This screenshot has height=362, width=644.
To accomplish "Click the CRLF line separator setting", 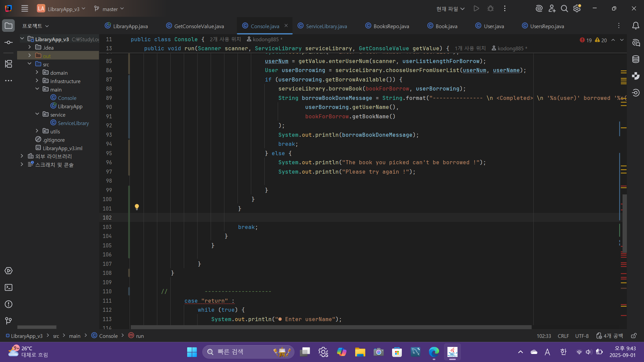I will pyautogui.click(x=563, y=336).
